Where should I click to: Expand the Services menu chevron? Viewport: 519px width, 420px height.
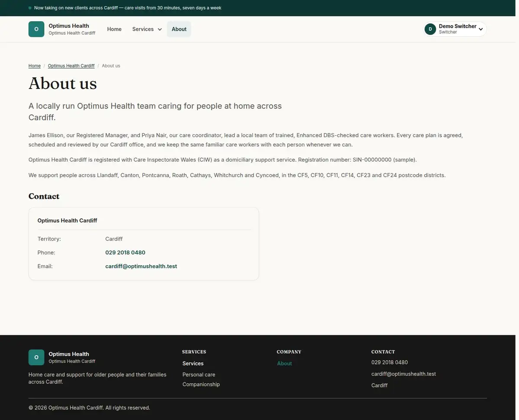point(160,29)
